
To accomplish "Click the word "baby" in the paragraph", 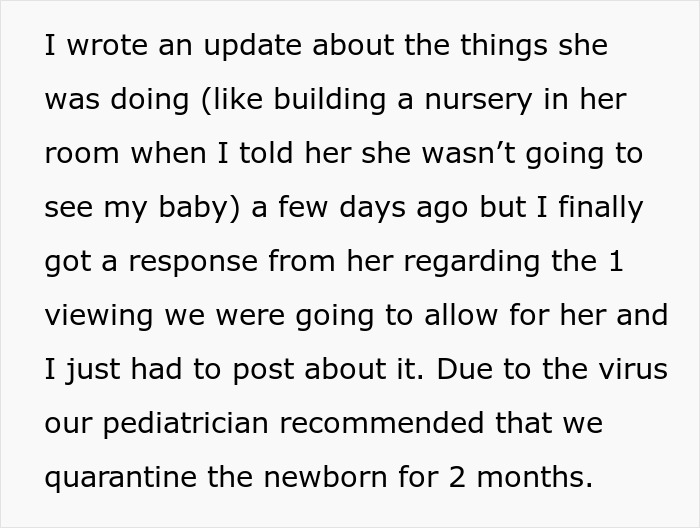I will pos(205,209).
